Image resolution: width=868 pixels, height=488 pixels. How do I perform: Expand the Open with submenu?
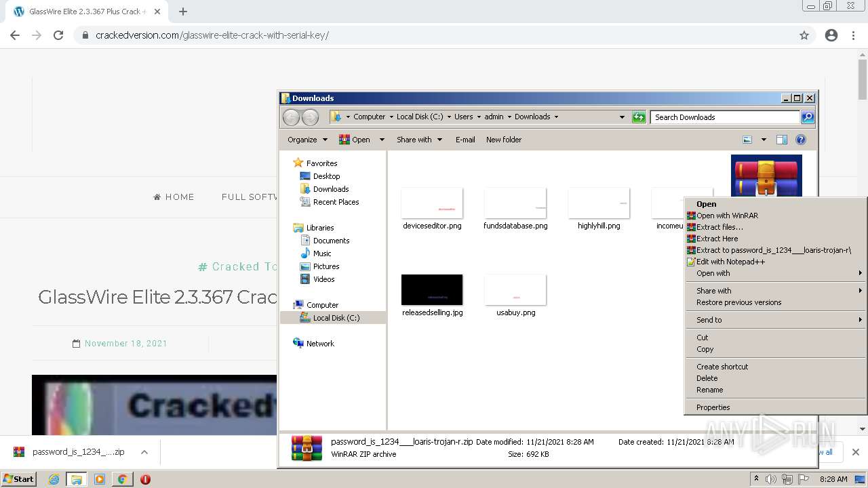tap(776, 273)
